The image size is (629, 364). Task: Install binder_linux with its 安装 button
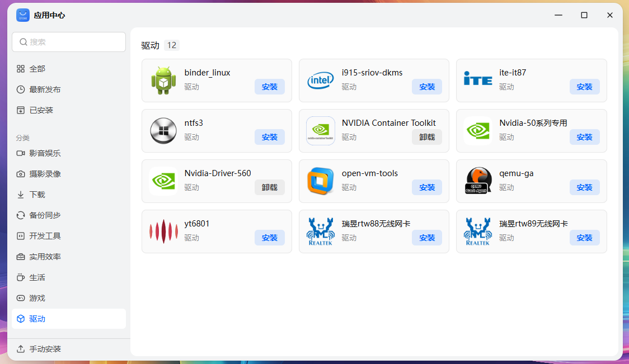coord(270,87)
